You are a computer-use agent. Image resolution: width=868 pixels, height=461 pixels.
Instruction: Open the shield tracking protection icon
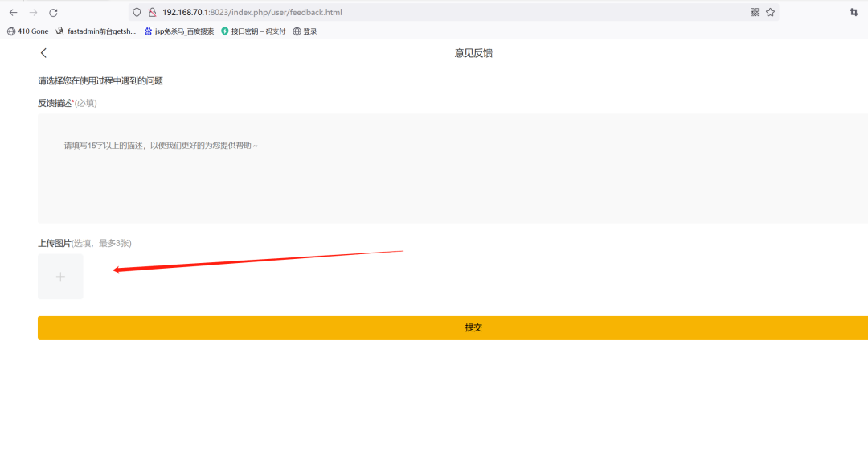point(137,12)
